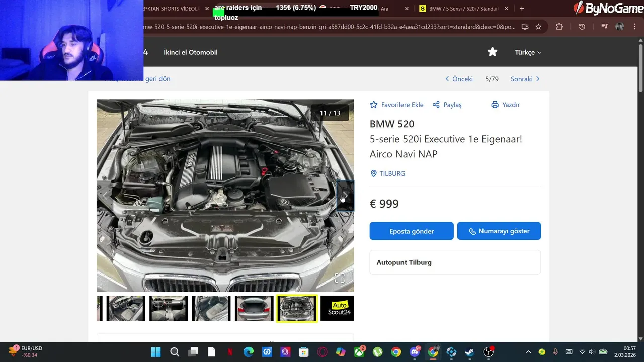Click the 5/79 listing counter
This screenshot has width=644, height=362.
(492, 79)
